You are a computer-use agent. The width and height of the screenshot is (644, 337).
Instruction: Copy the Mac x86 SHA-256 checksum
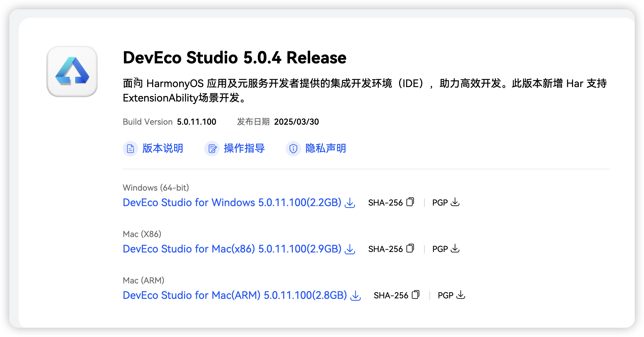click(410, 248)
